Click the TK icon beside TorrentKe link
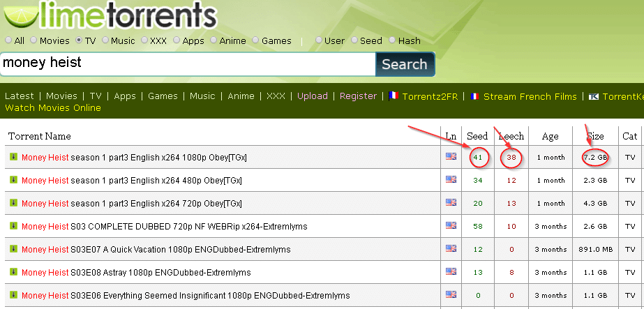Screen dimensions: 644x309 (594, 97)
